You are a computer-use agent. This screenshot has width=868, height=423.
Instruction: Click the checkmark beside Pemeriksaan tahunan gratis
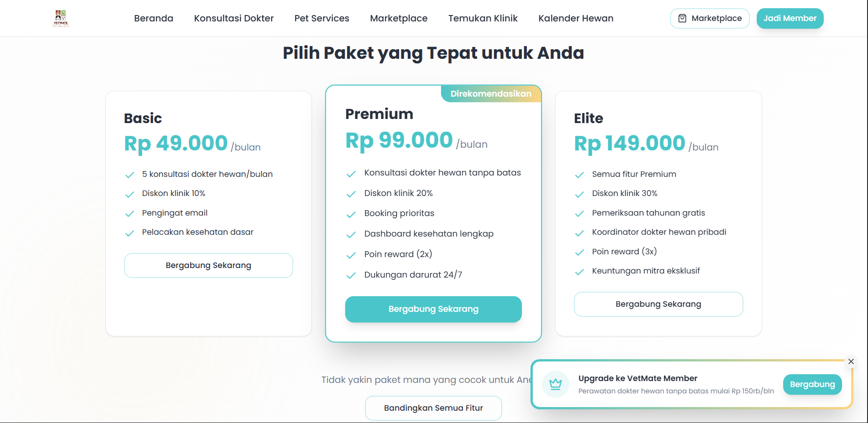tap(579, 214)
